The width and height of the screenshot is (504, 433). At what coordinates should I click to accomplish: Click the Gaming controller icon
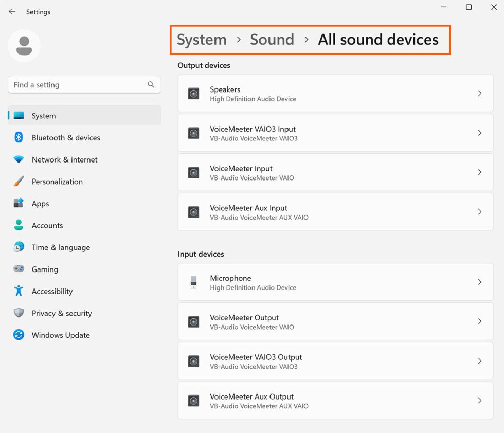19,269
